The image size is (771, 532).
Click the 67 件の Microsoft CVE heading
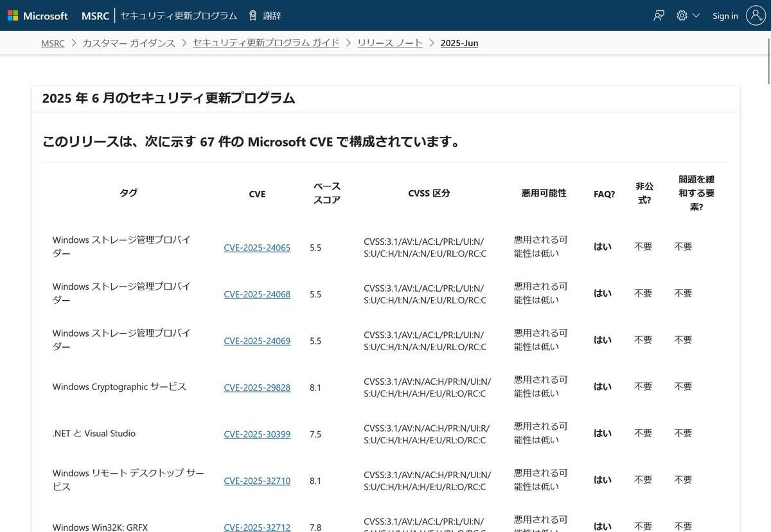253,141
